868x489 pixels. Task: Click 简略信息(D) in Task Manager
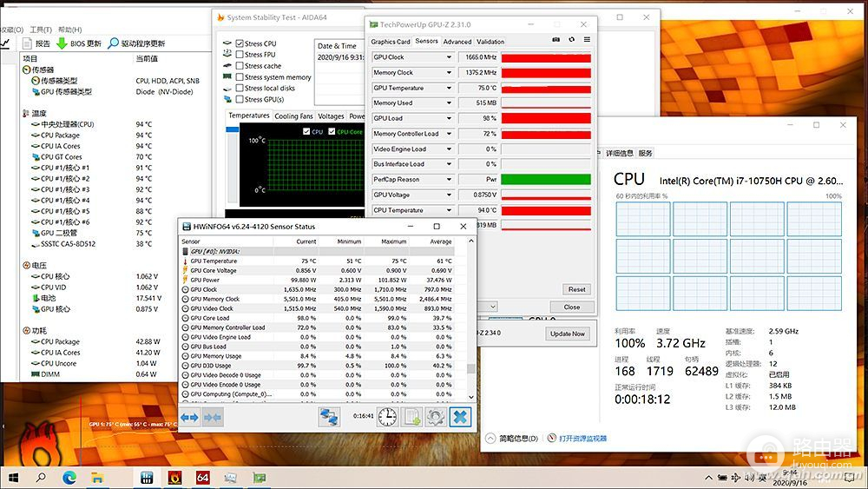tap(518, 439)
